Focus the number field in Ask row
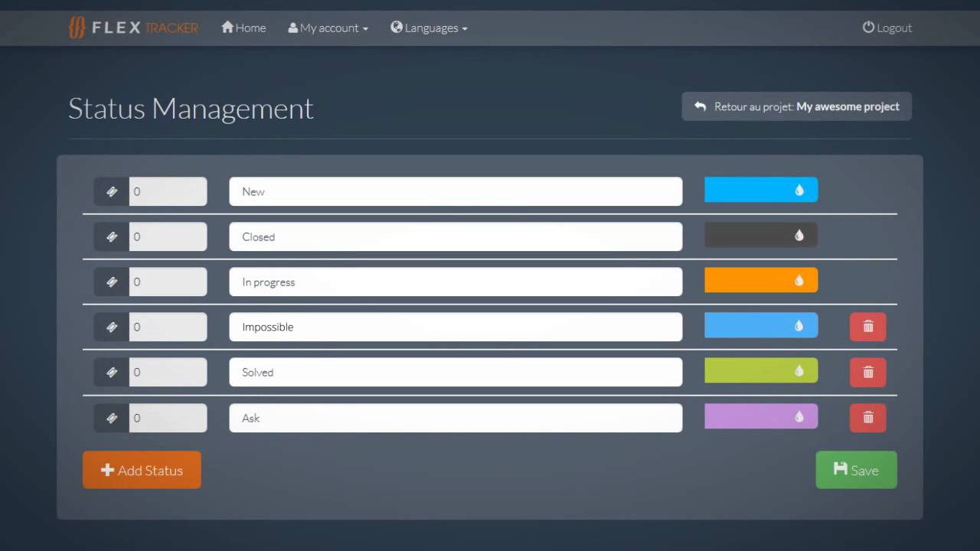 168,418
